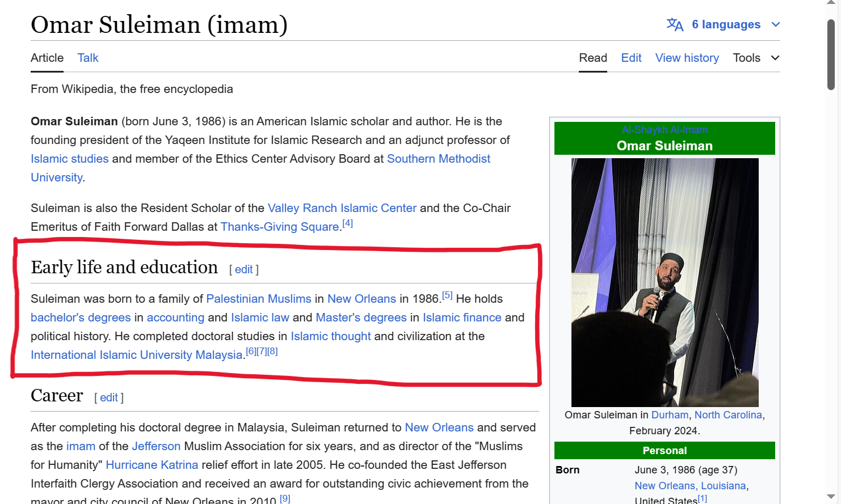841x504 pixels.
Task: Click the scroll down arrow on scrollbar
Action: pos(831,497)
